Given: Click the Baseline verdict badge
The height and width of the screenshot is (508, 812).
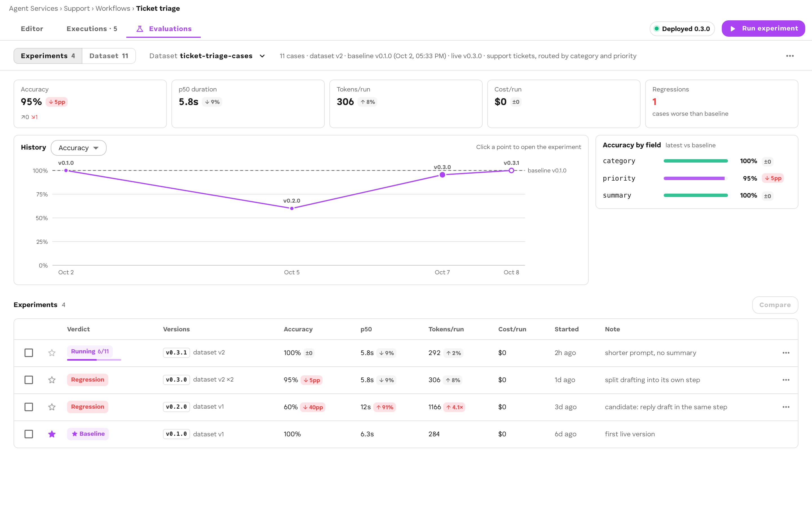Looking at the screenshot, I should (88, 434).
